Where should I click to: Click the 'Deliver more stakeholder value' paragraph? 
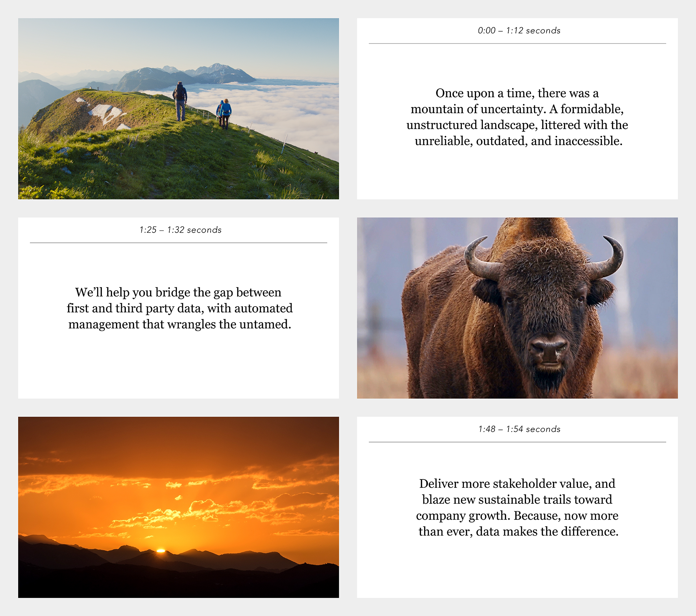517,507
